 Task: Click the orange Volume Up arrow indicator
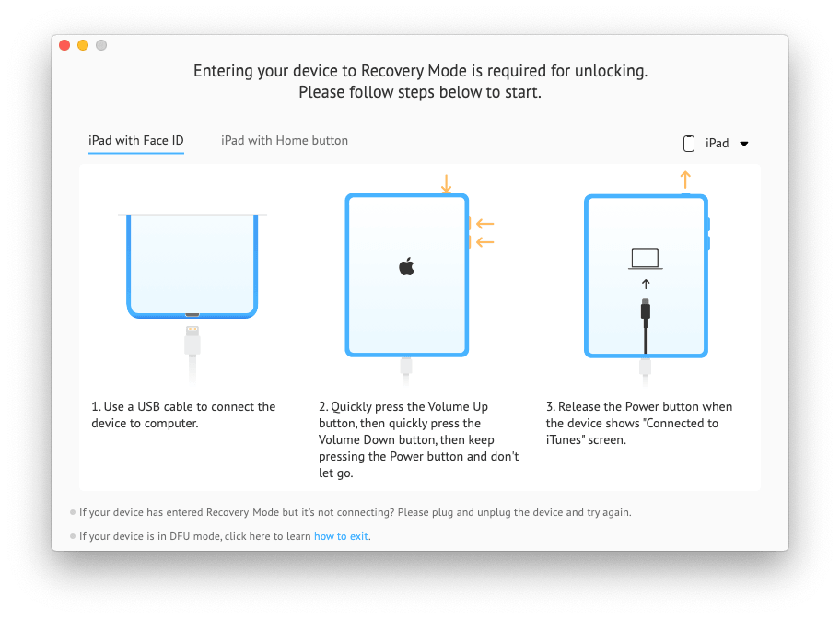click(x=484, y=224)
